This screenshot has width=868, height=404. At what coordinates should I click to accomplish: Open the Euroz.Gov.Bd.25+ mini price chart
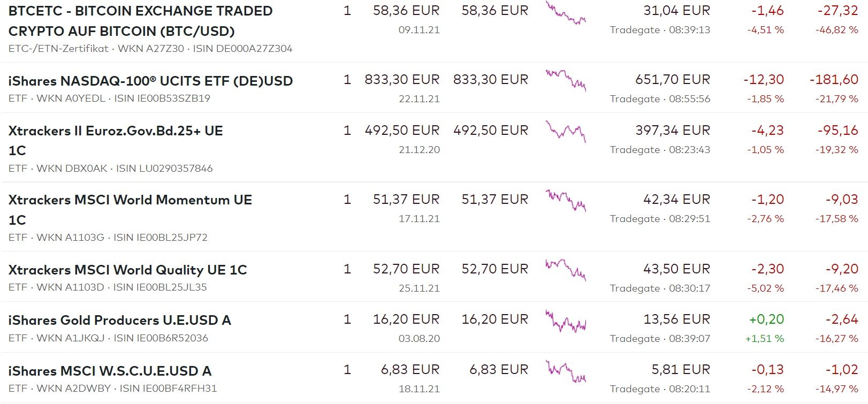(566, 131)
